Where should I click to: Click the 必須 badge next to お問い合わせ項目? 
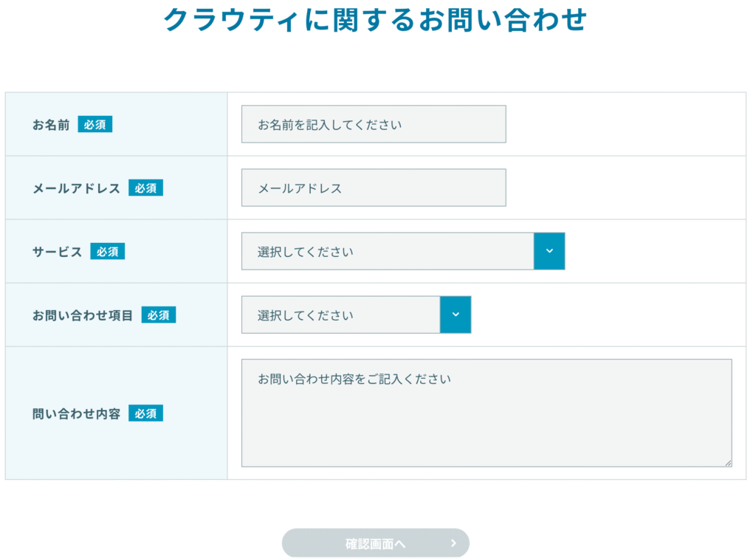pos(159,315)
